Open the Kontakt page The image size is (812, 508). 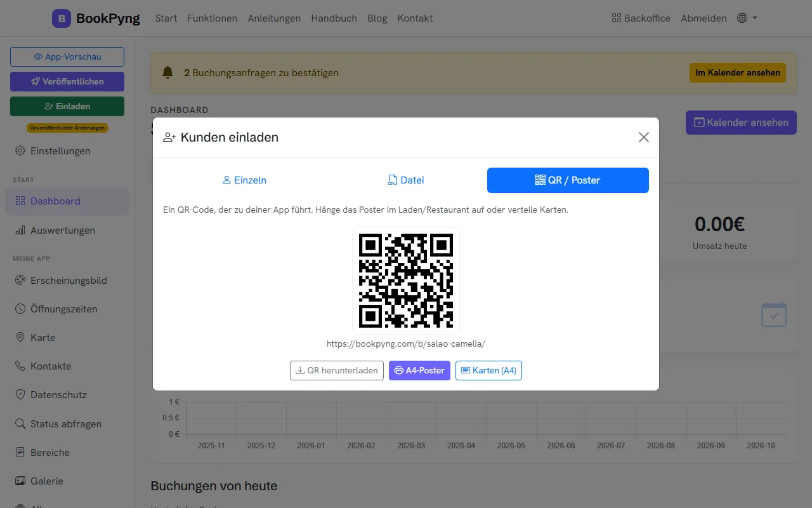(x=416, y=18)
